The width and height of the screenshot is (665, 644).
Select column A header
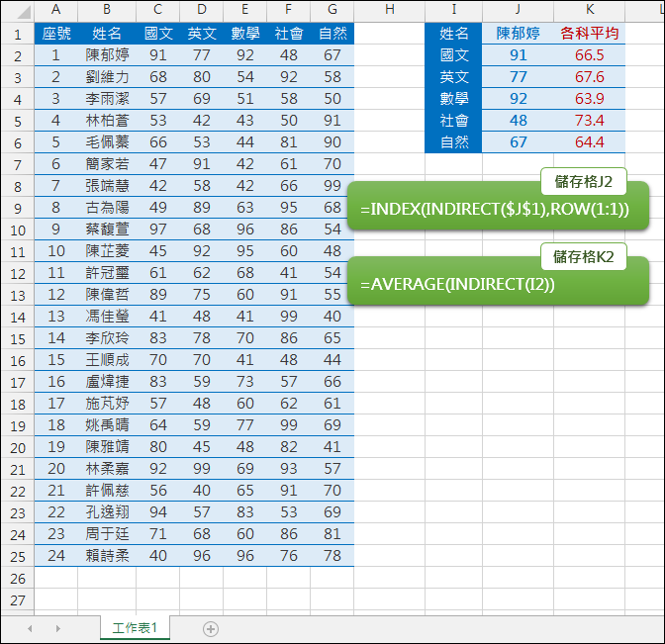pos(55,9)
